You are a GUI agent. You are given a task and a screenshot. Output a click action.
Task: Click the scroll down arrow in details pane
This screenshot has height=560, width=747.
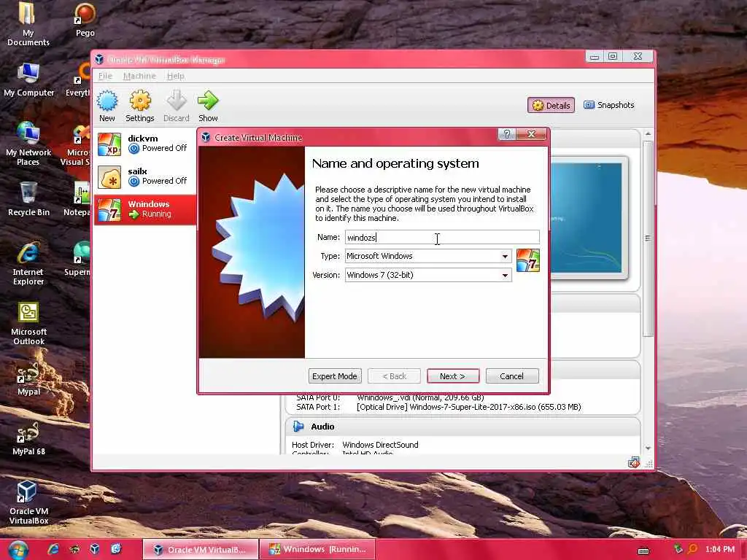[x=648, y=448]
